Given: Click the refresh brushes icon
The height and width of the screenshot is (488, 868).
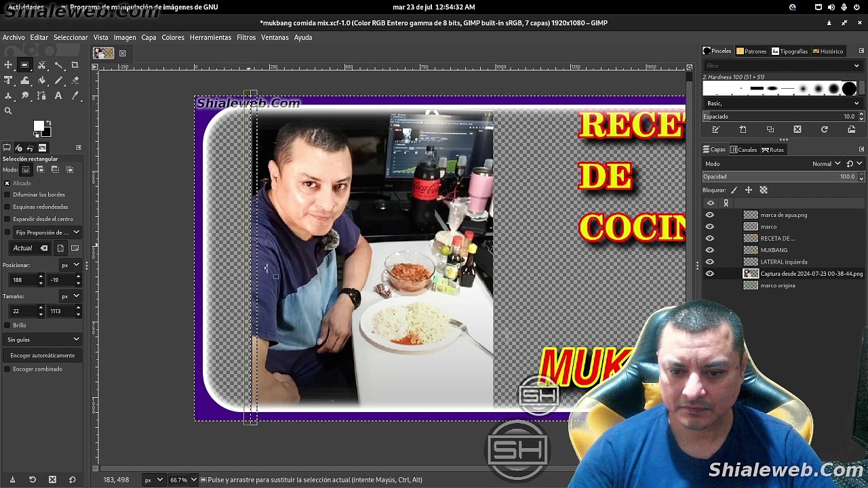Looking at the screenshot, I should pos(824,129).
